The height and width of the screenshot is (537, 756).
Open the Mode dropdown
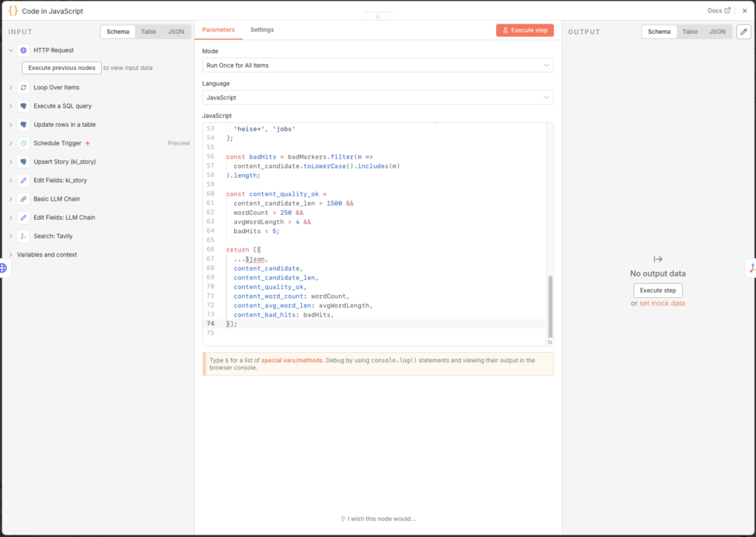click(x=377, y=65)
